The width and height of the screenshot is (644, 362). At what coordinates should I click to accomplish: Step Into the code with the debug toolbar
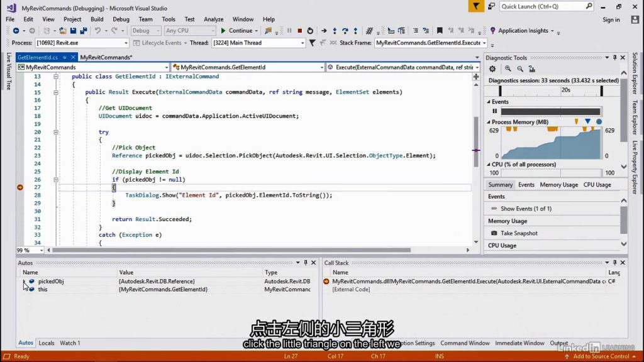coord(335,31)
